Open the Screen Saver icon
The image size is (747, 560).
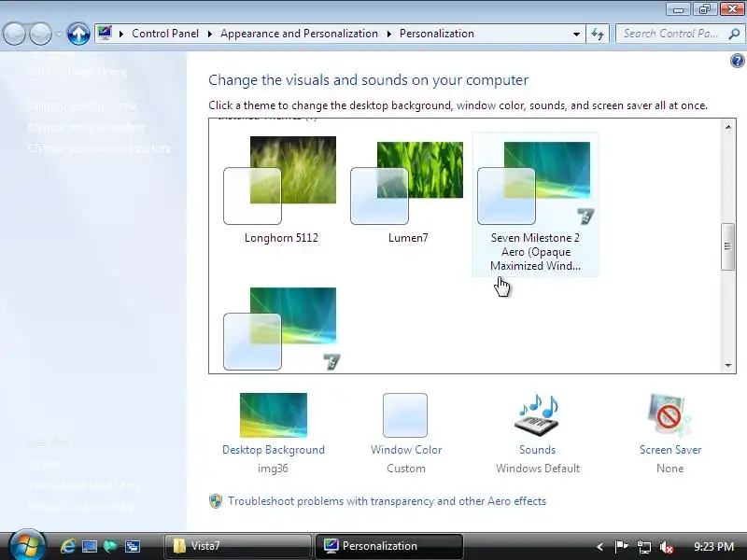[669, 415]
